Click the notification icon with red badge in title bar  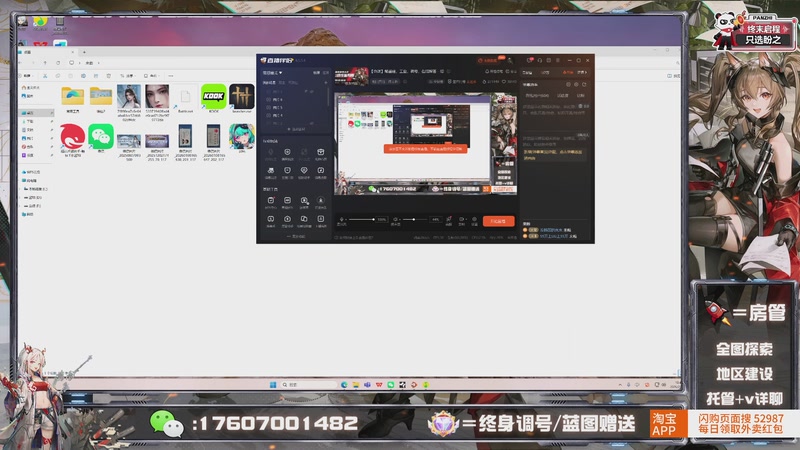click(x=530, y=60)
